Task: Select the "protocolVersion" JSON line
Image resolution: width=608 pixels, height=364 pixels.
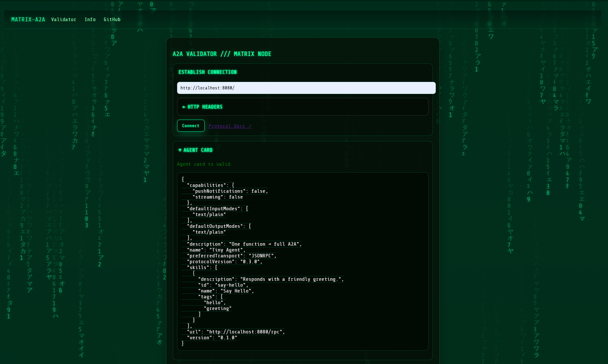Action: pos(224,262)
